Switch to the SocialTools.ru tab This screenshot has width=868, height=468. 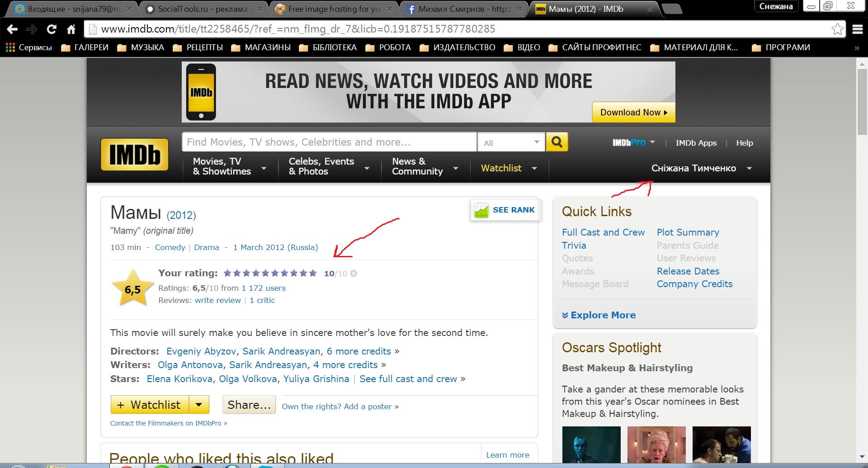point(202,9)
